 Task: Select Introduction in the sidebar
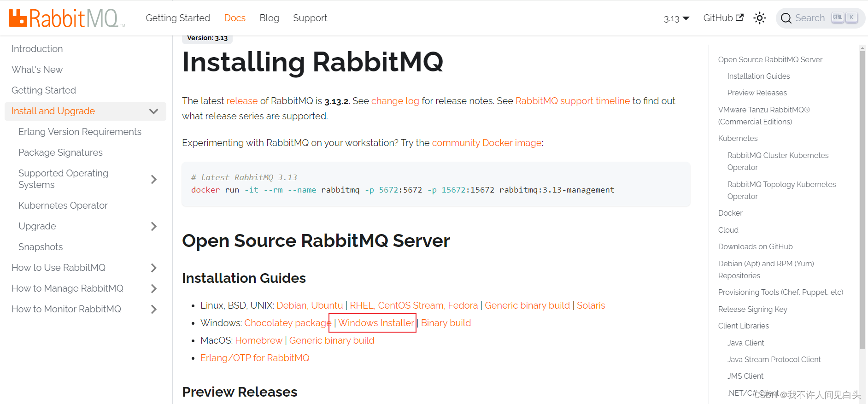pyautogui.click(x=37, y=49)
